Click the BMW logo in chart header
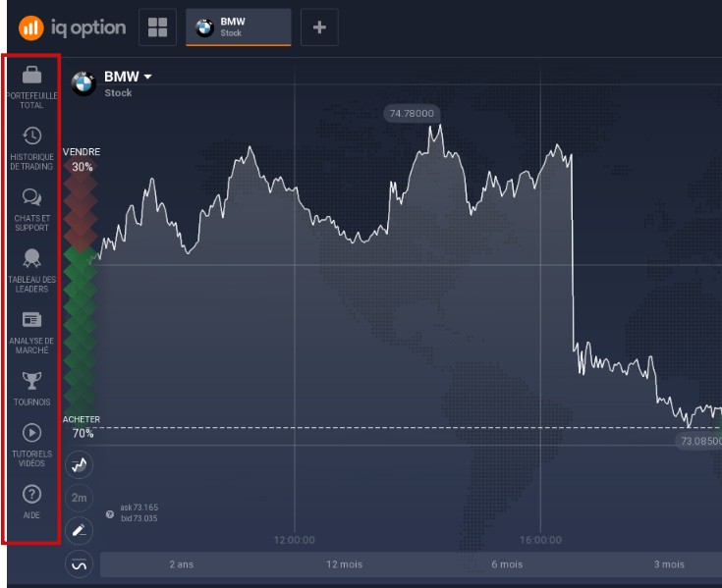Image resolution: width=722 pixels, height=588 pixels. (83, 83)
